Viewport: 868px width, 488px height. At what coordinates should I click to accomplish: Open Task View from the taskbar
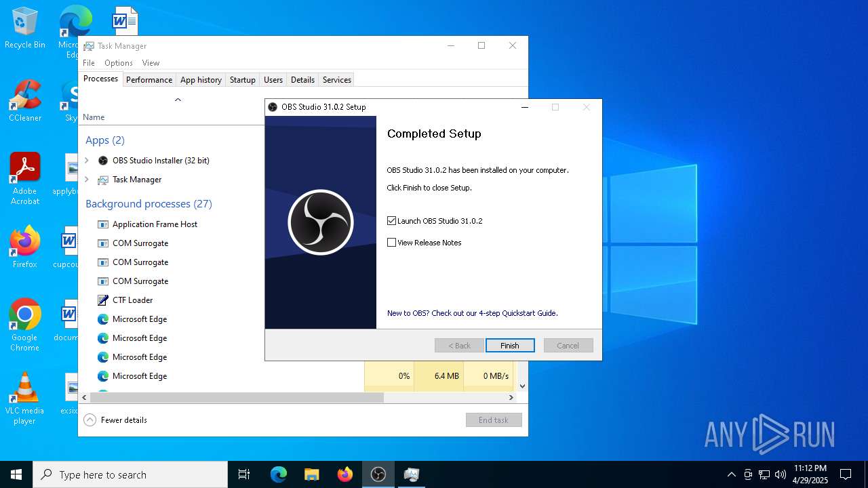(x=244, y=474)
